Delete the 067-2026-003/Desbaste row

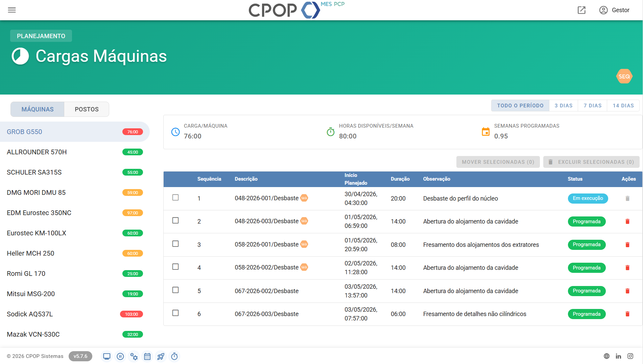pos(627,314)
